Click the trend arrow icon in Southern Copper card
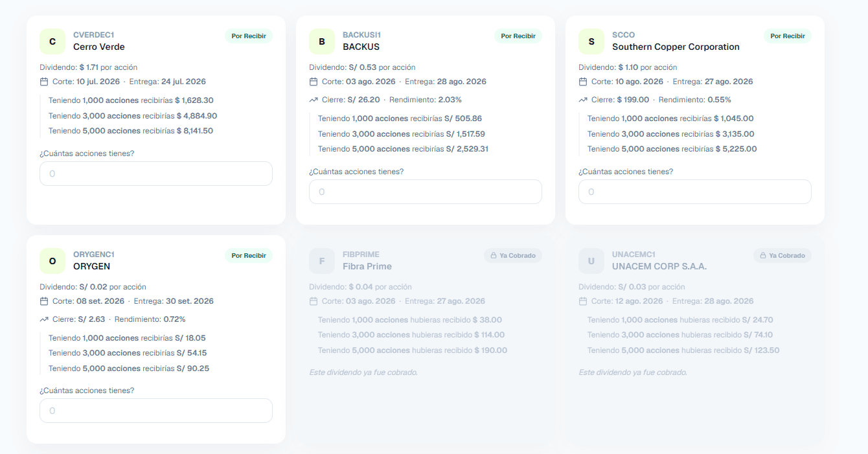 (x=583, y=100)
